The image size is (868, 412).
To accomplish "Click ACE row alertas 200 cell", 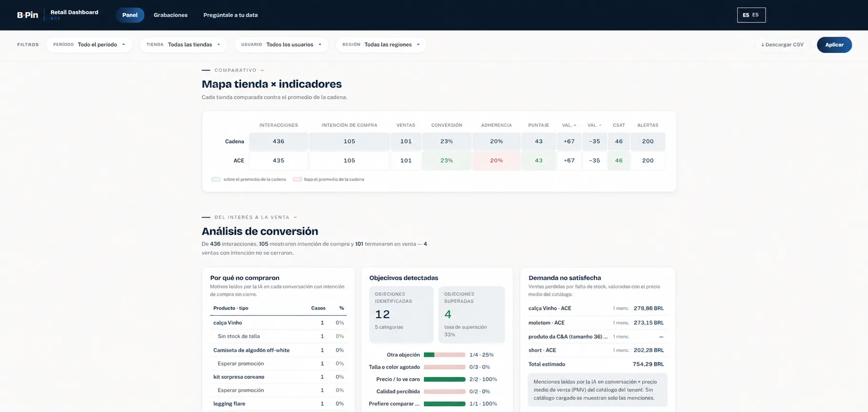I will point(648,161).
